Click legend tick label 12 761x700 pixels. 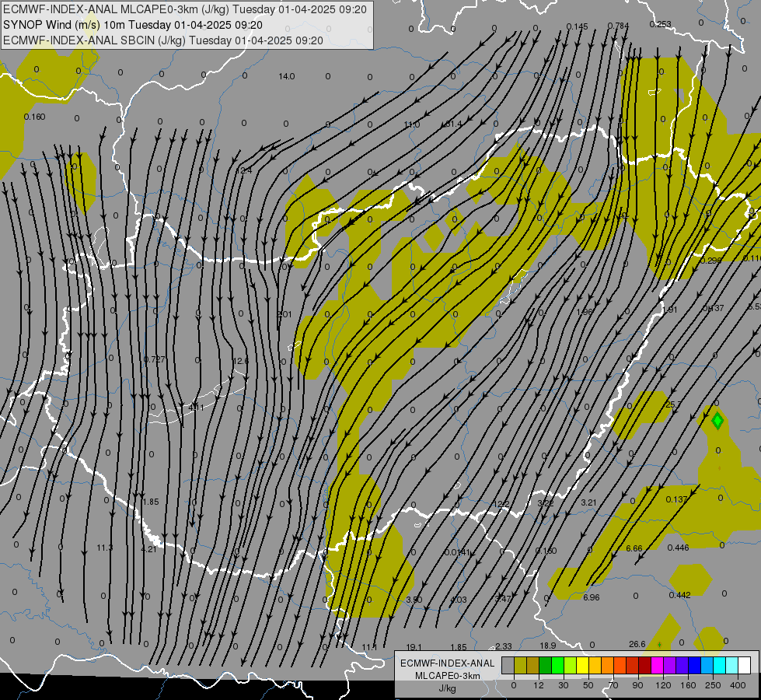coord(538,685)
